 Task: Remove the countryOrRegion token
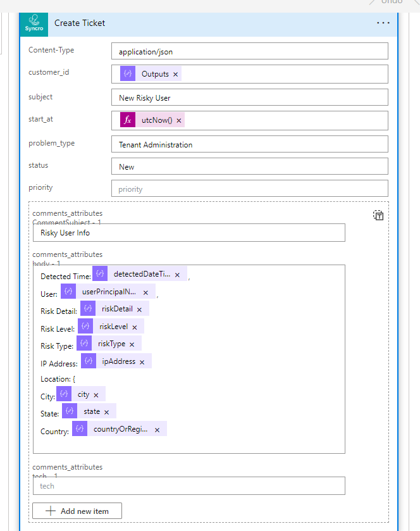pos(157,430)
